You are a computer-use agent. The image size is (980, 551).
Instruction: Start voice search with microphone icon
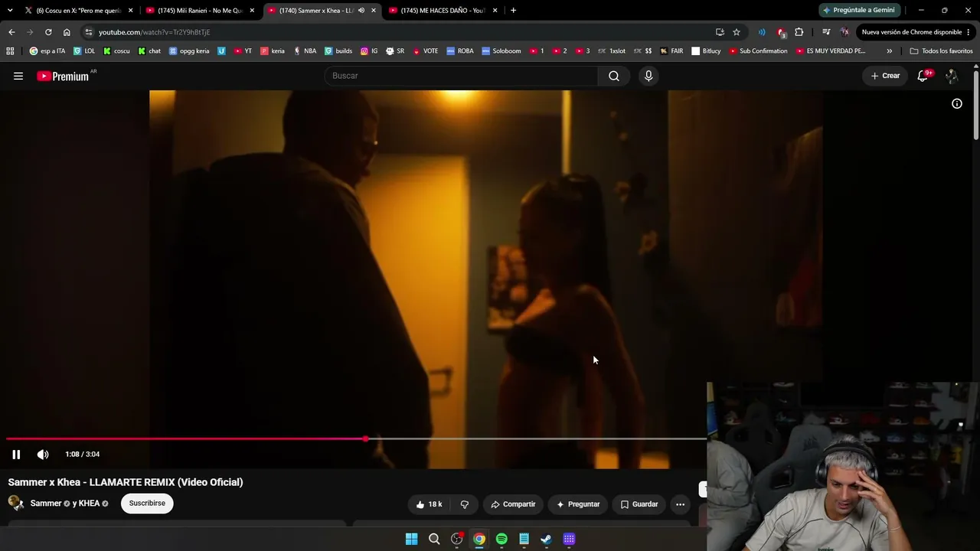(648, 76)
